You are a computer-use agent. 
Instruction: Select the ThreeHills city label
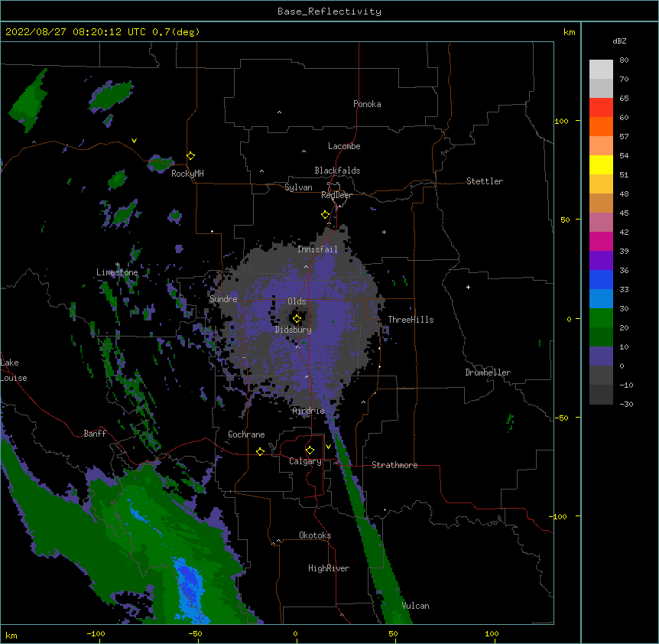pos(411,320)
